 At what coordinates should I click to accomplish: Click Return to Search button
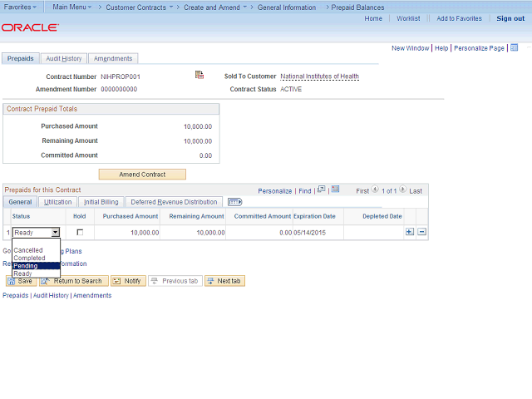click(74, 281)
